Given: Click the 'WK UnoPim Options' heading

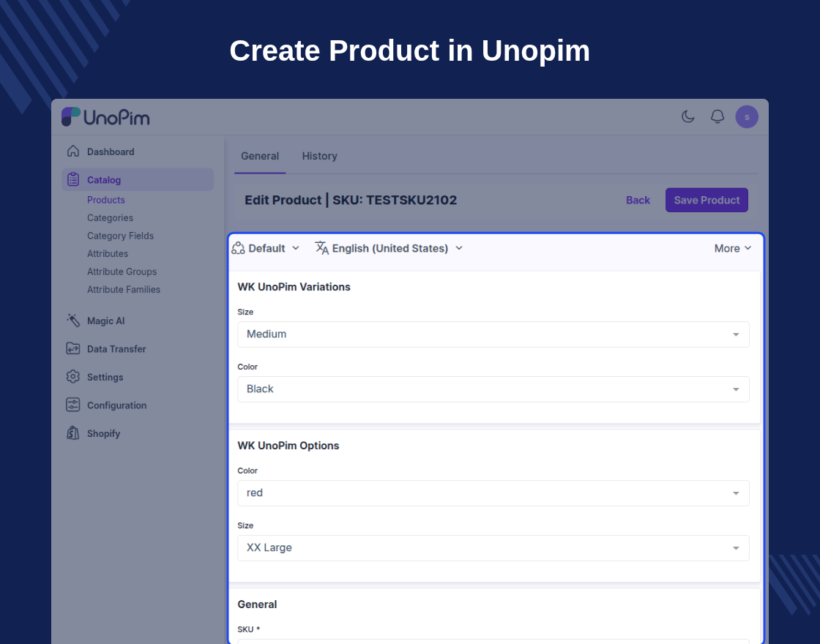Looking at the screenshot, I should click(x=288, y=446).
